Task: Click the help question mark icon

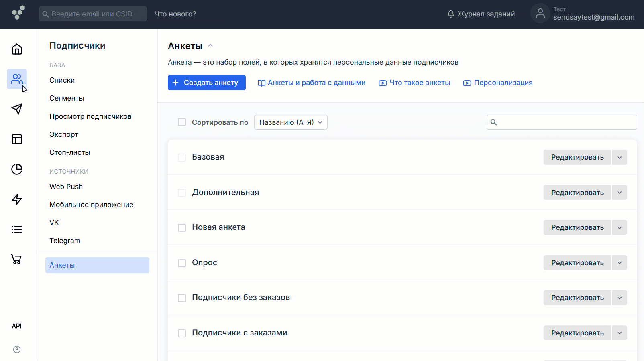Action: (x=17, y=349)
